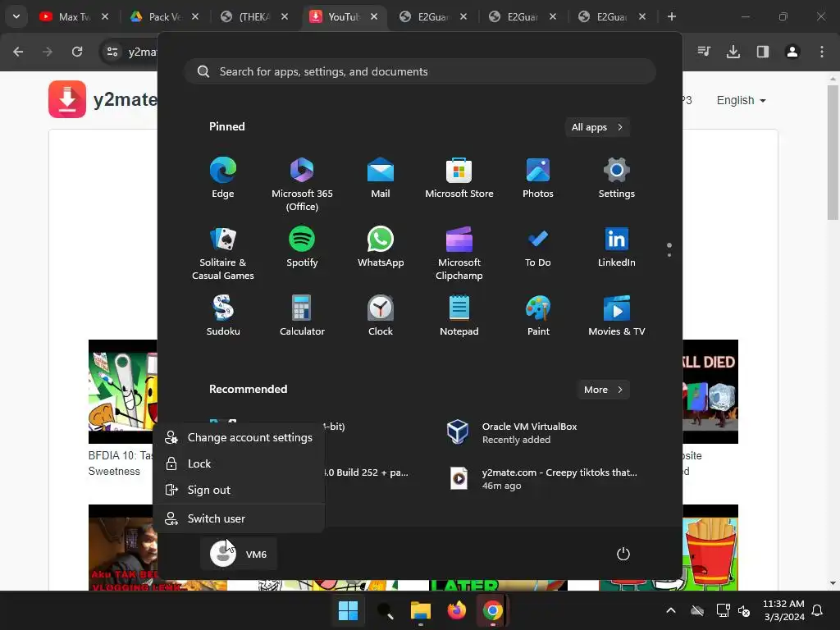840x630 pixels.
Task: Open the Mail app
Action: pyautogui.click(x=381, y=178)
